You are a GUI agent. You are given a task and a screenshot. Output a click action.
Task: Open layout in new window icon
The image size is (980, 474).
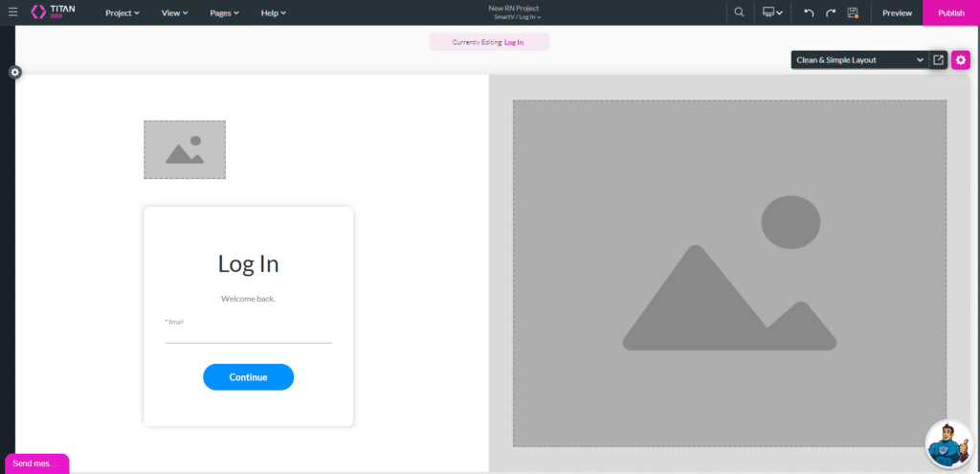pyautogui.click(x=938, y=59)
